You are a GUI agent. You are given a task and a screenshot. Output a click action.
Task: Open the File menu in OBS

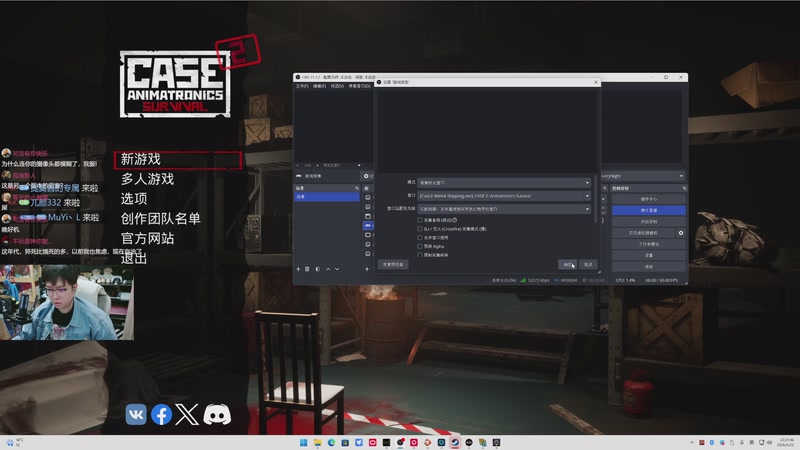pyautogui.click(x=302, y=86)
